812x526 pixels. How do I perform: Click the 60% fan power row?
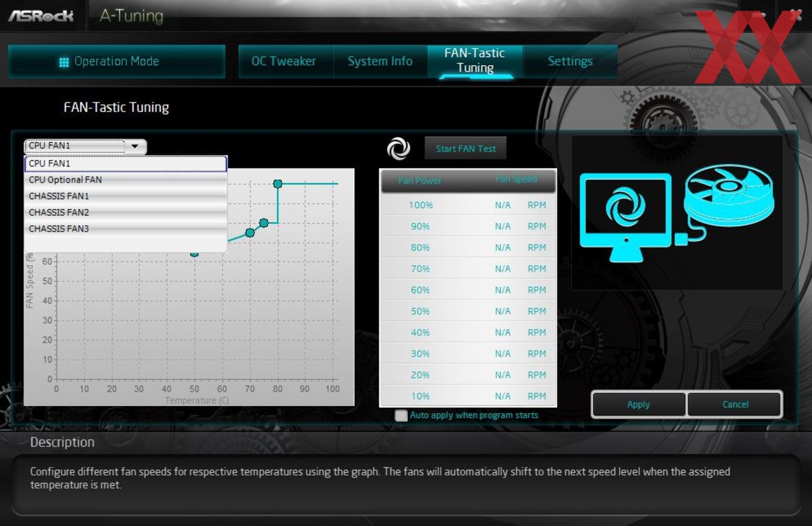(468, 290)
